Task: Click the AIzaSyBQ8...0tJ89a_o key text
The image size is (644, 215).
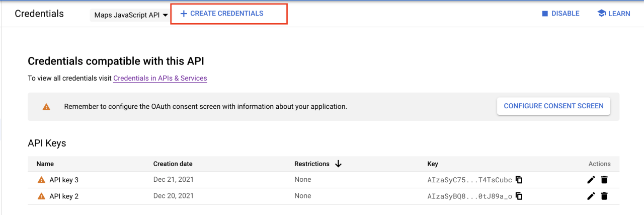Action: point(469,196)
